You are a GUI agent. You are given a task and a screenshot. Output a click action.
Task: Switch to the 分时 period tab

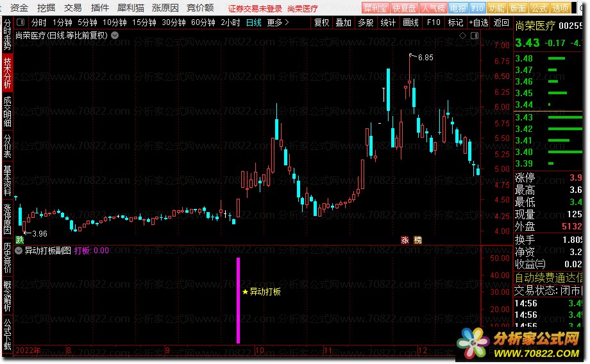tap(38, 22)
